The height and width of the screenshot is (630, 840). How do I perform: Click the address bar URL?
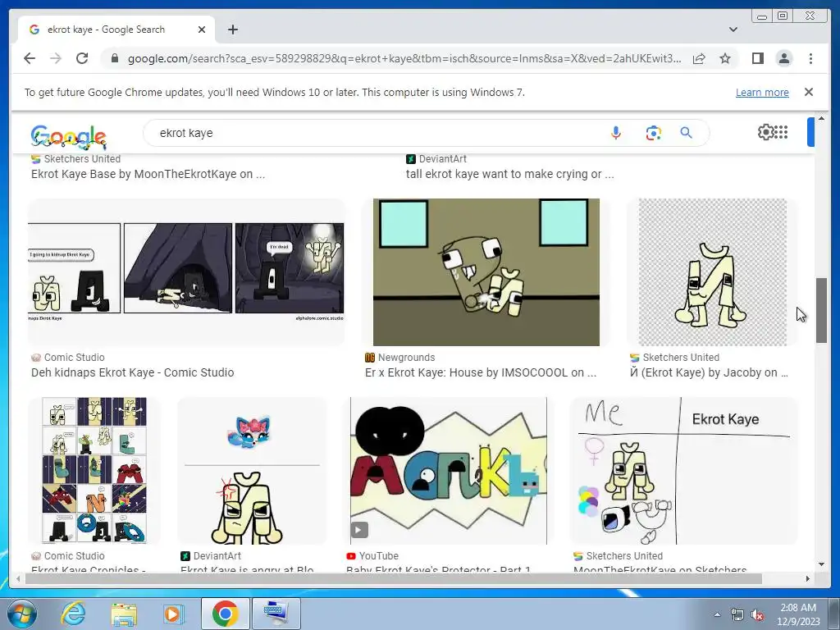point(404,58)
